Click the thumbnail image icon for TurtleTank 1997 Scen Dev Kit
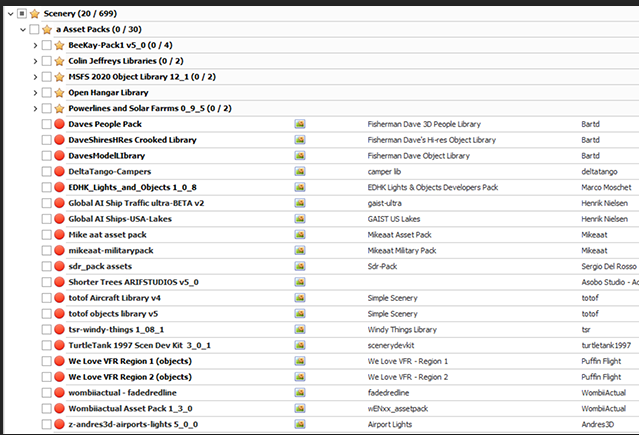The image size is (639, 435). [300, 345]
